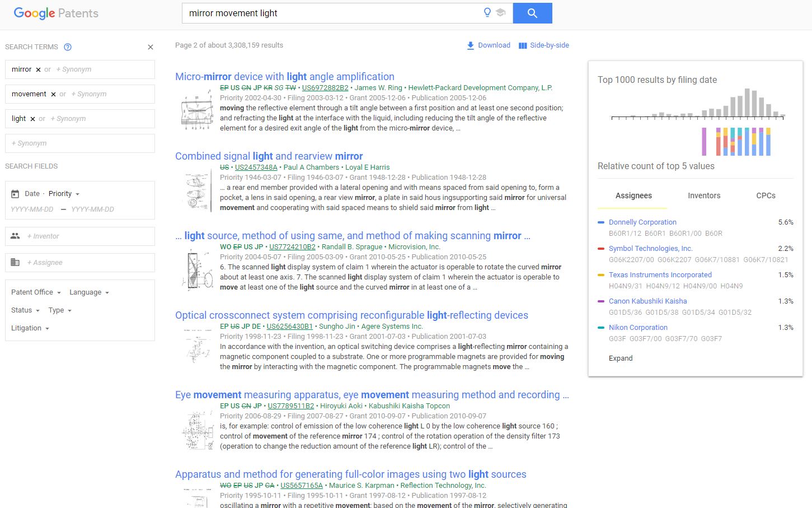Switch to the Assignees tab

point(633,195)
